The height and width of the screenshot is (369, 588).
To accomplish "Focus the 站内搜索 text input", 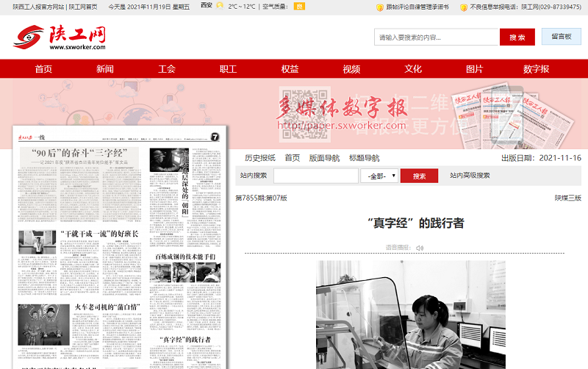I will click(x=316, y=176).
